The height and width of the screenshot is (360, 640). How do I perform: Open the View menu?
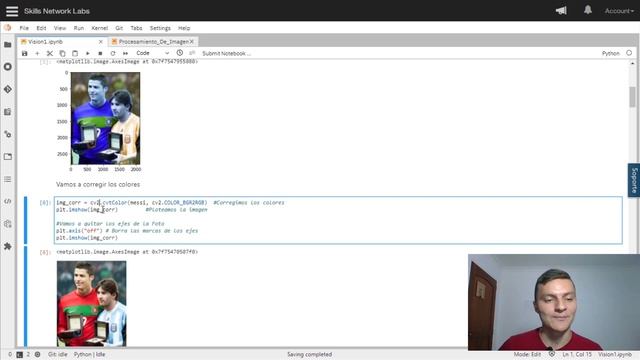[60, 28]
